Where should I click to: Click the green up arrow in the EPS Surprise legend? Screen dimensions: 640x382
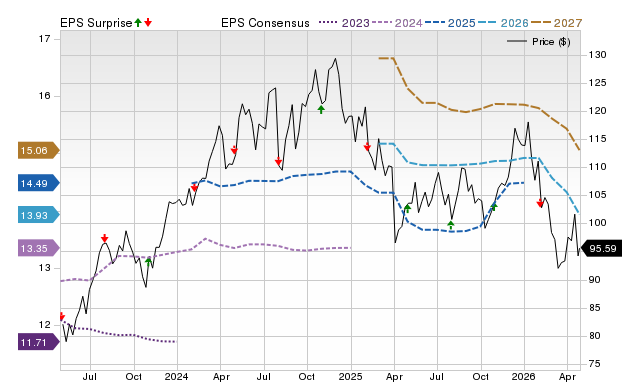(x=138, y=23)
